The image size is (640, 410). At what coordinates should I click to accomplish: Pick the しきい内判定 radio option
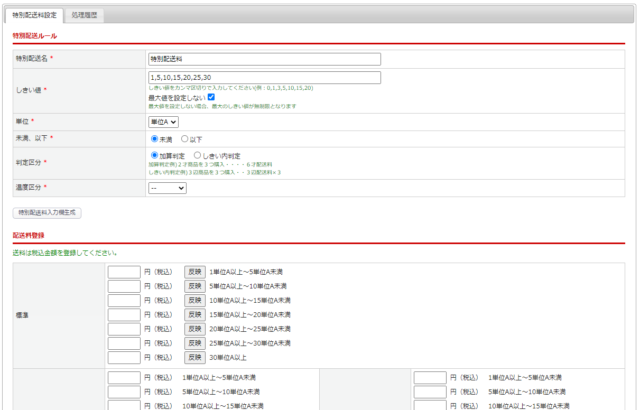tap(197, 156)
